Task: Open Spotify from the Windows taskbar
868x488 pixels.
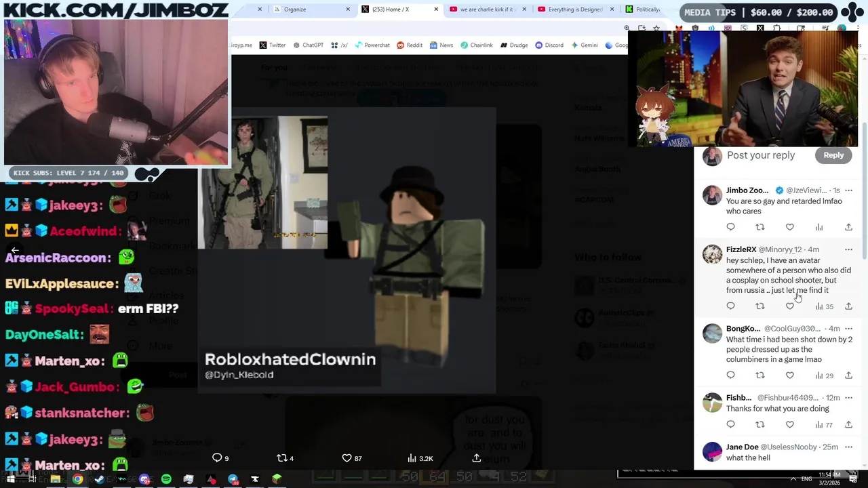Action: pyautogui.click(x=166, y=479)
